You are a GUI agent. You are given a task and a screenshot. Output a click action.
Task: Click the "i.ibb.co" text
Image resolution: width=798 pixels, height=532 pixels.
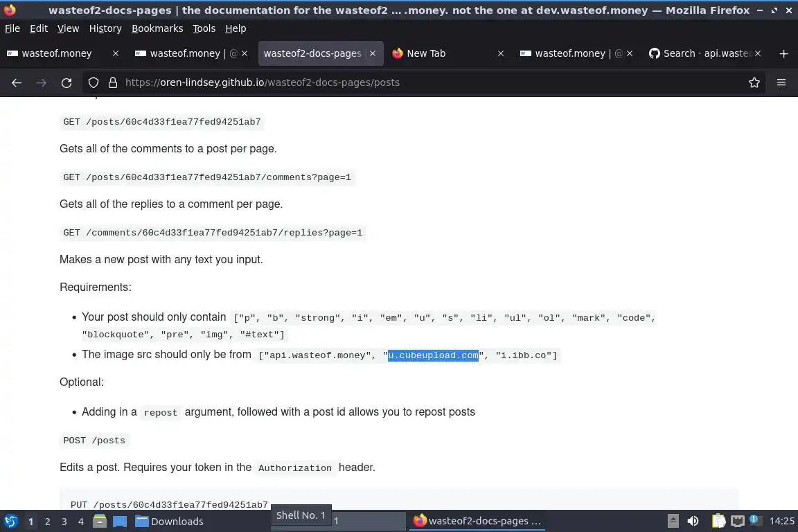click(523, 355)
